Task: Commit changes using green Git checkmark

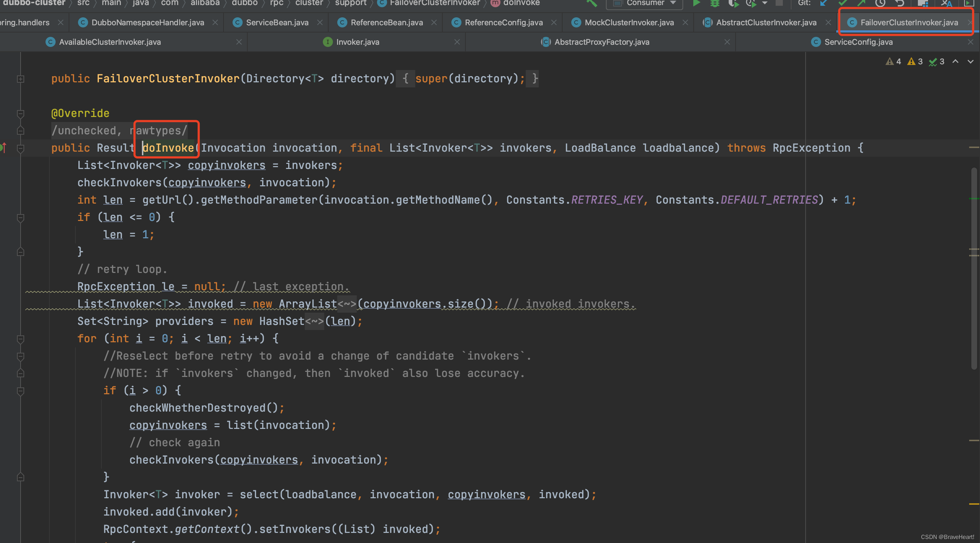Action: pos(842,3)
